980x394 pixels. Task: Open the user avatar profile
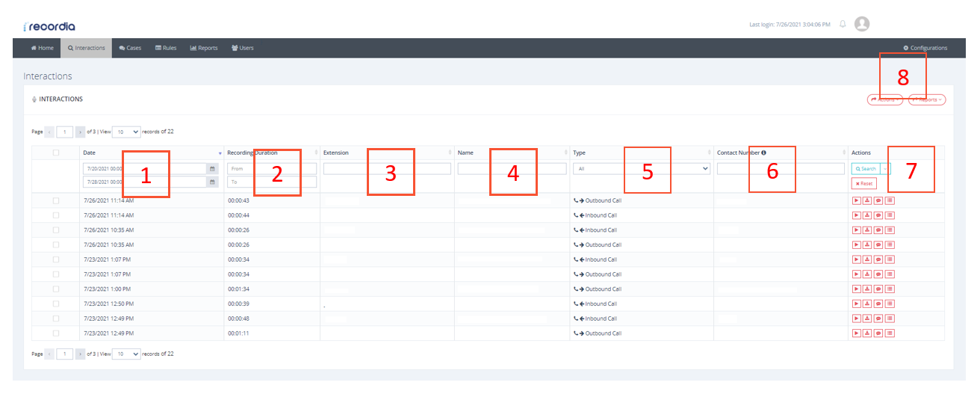(x=862, y=24)
